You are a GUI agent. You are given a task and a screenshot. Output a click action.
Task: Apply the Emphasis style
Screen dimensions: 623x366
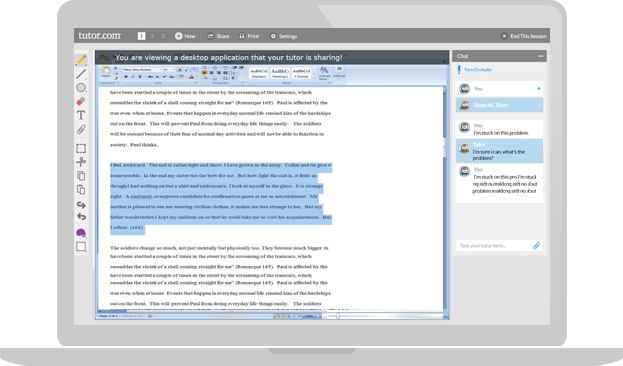pos(259,73)
